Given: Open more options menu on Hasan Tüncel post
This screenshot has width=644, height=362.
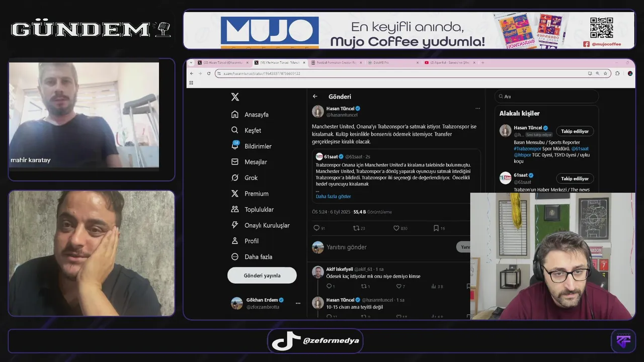Looking at the screenshot, I should (x=477, y=109).
